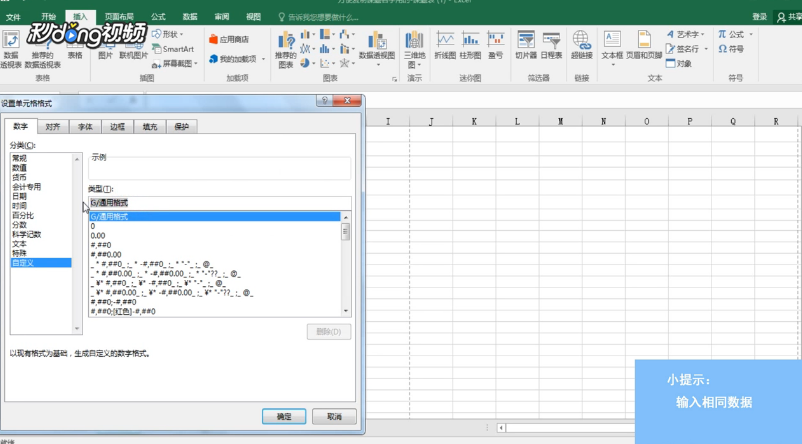Open the 3D Map (三维地图) tool
The height and width of the screenshot is (444, 802).
point(414,50)
